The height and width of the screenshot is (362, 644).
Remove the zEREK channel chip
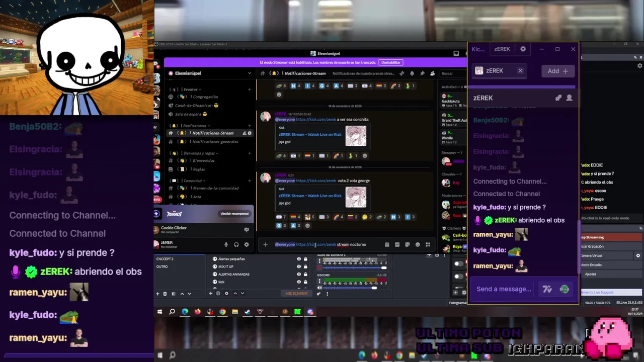[x=520, y=71]
